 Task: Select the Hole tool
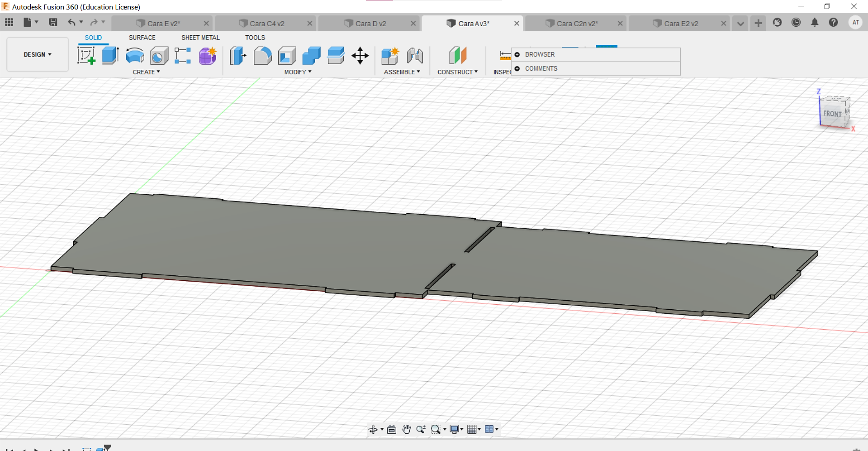pyautogui.click(x=159, y=56)
